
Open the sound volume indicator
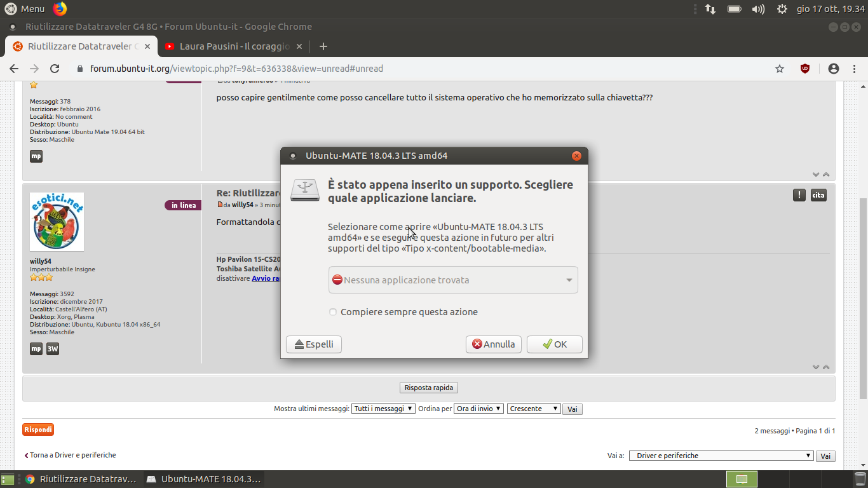coord(758,9)
